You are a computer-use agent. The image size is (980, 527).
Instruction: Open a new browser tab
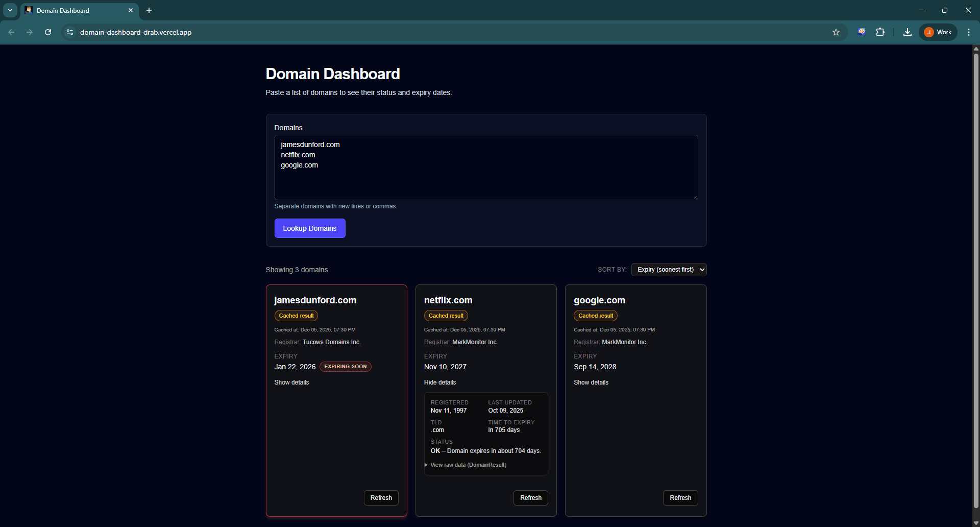149,10
